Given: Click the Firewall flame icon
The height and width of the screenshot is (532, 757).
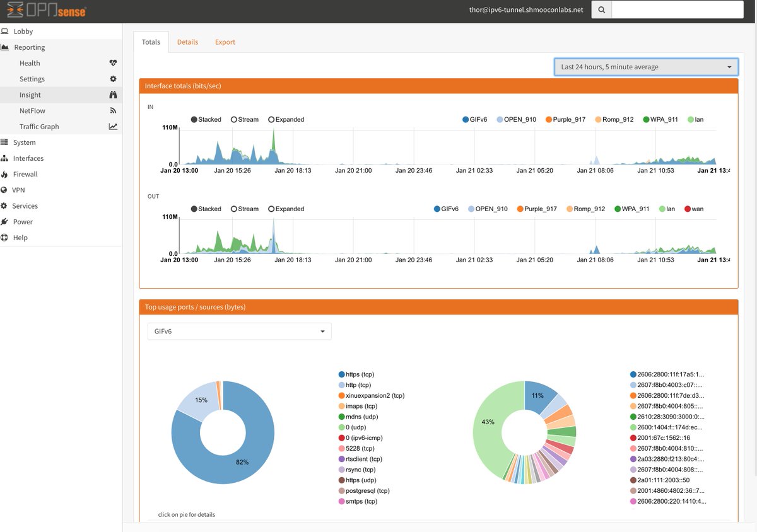Looking at the screenshot, I should [x=4, y=174].
